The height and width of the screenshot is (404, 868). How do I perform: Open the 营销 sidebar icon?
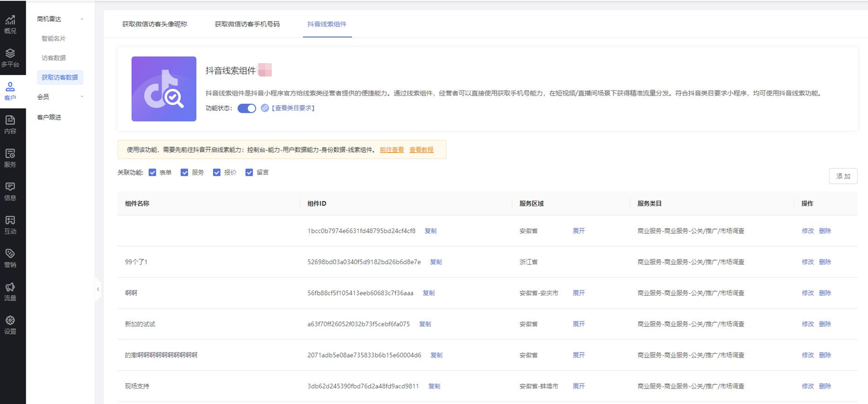[10, 258]
